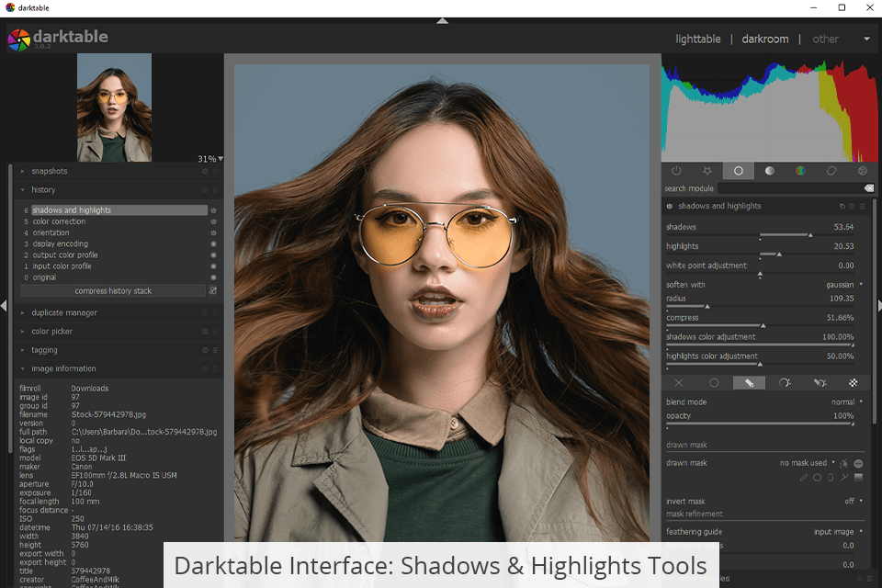Toggle orientation history power icon
This screenshot has width=882, height=588.
(213, 233)
